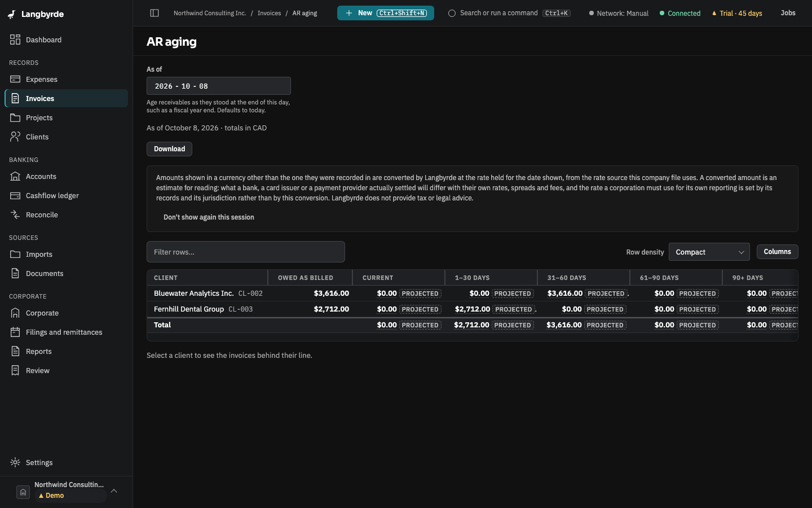Open the Jobs panel
The height and width of the screenshot is (508, 812).
point(788,13)
